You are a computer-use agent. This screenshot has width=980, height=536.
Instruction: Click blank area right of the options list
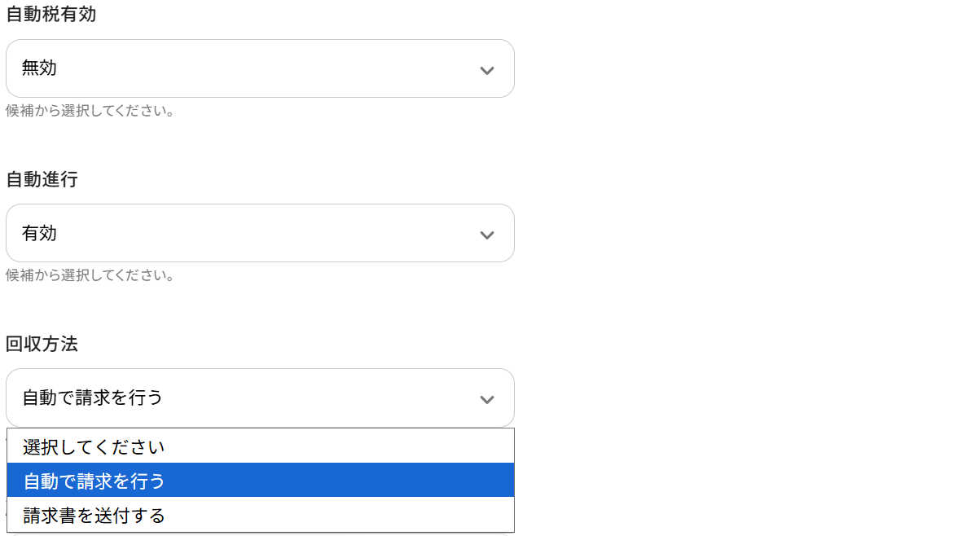(733, 481)
